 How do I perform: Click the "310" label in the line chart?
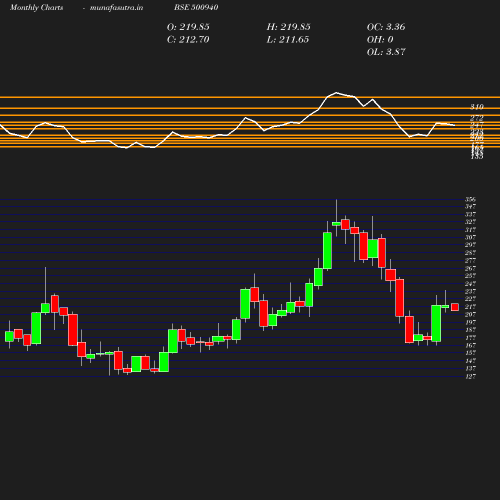[x=477, y=107]
